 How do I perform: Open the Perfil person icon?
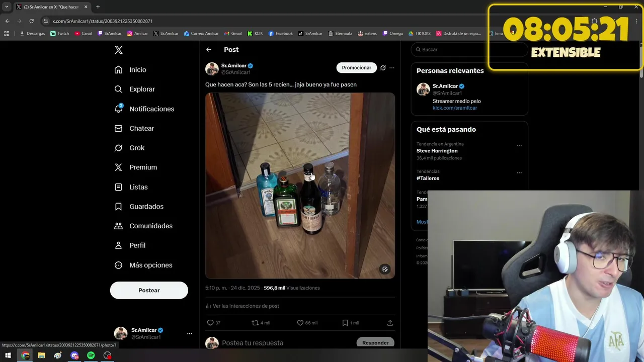point(118,245)
